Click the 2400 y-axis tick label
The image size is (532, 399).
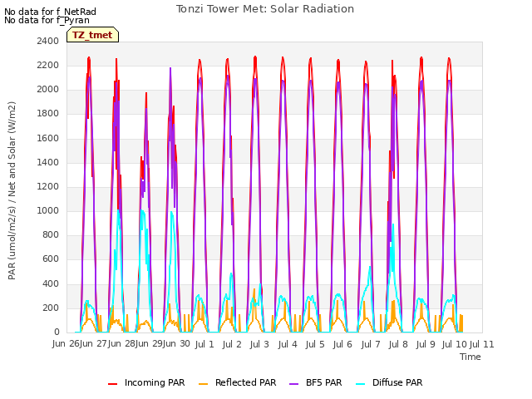[48, 41]
